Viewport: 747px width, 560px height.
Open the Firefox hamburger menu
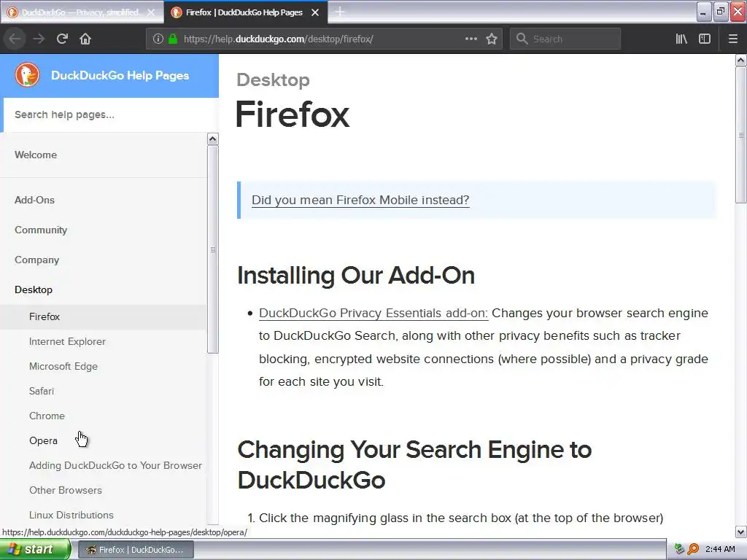click(x=733, y=39)
